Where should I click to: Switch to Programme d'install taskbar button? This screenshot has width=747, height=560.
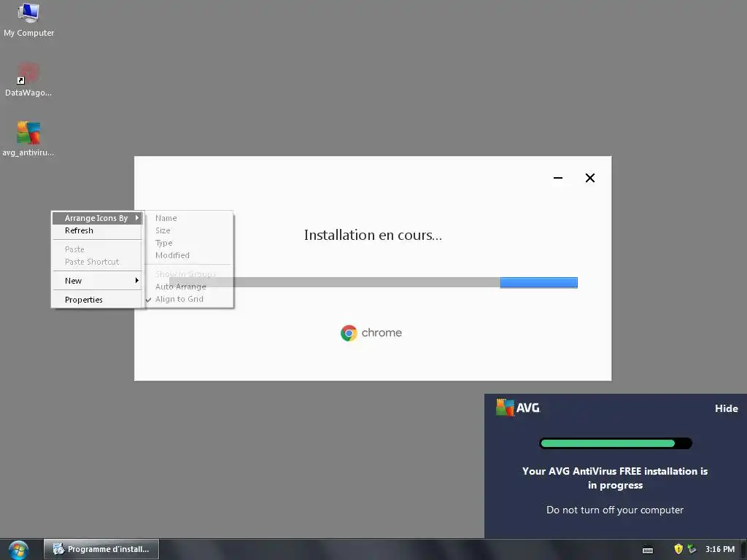pos(101,549)
